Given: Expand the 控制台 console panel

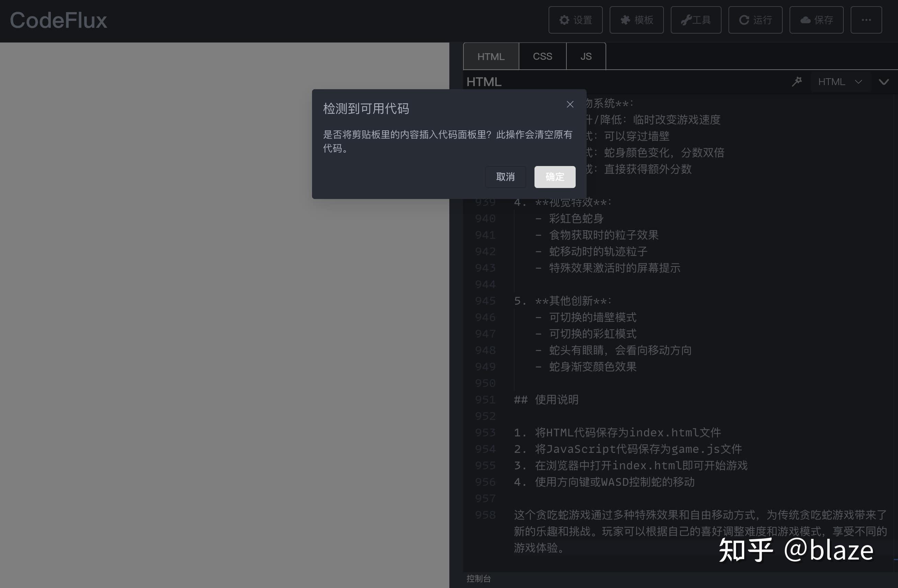Looking at the screenshot, I should pyautogui.click(x=479, y=579).
